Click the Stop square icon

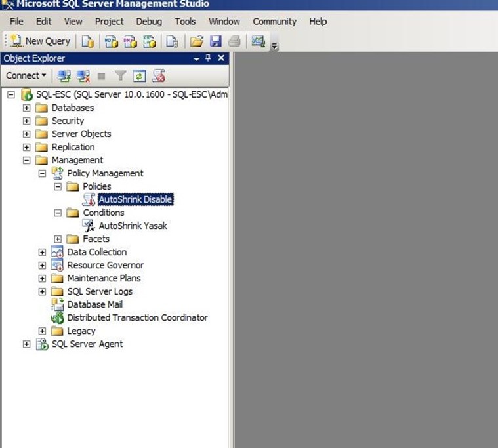[101, 76]
